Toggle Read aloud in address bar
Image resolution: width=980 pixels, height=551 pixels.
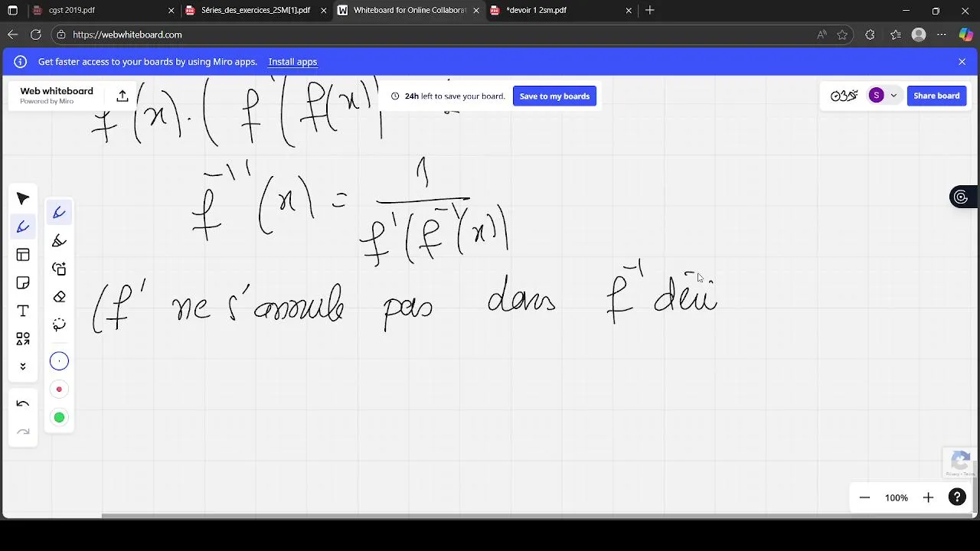coord(822,34)
